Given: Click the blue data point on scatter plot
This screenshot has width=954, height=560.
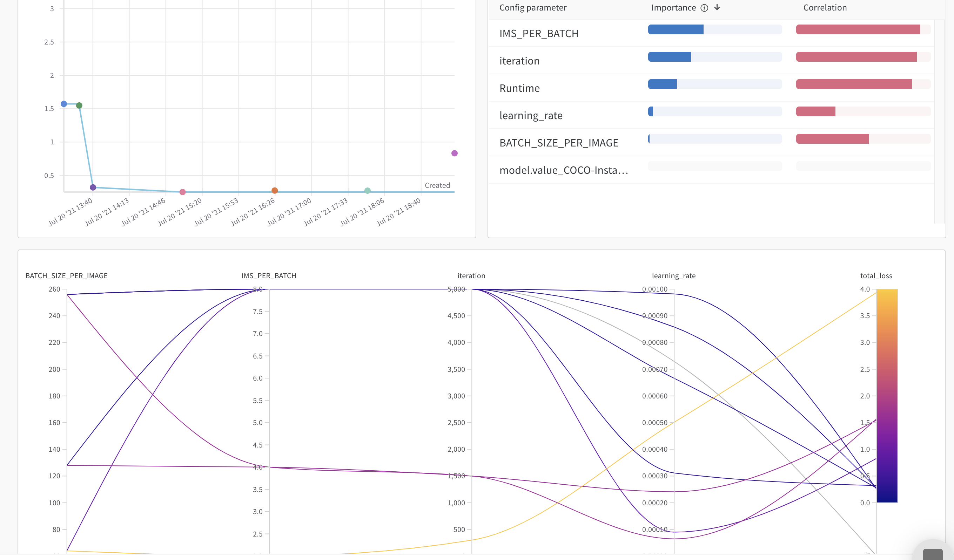Looking at the screenshot, I should 64,104.
